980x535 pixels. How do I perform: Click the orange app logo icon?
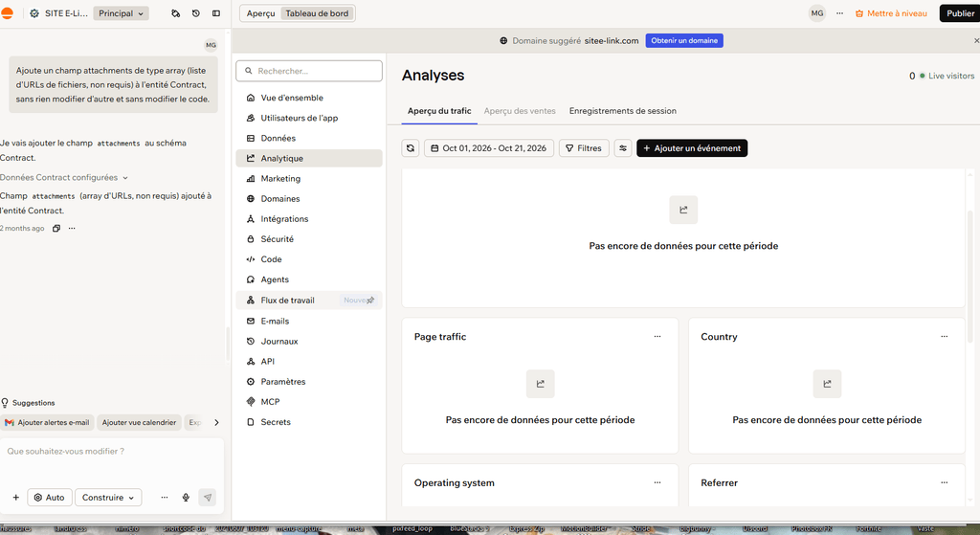(x=7, y=13)
